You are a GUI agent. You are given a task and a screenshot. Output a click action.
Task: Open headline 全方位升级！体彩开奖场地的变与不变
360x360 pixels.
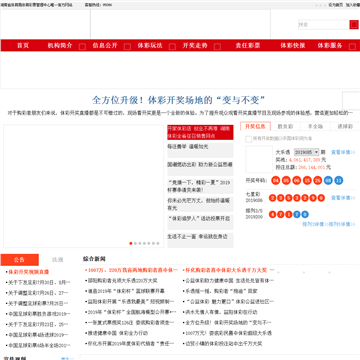click(x=179, y=100)
